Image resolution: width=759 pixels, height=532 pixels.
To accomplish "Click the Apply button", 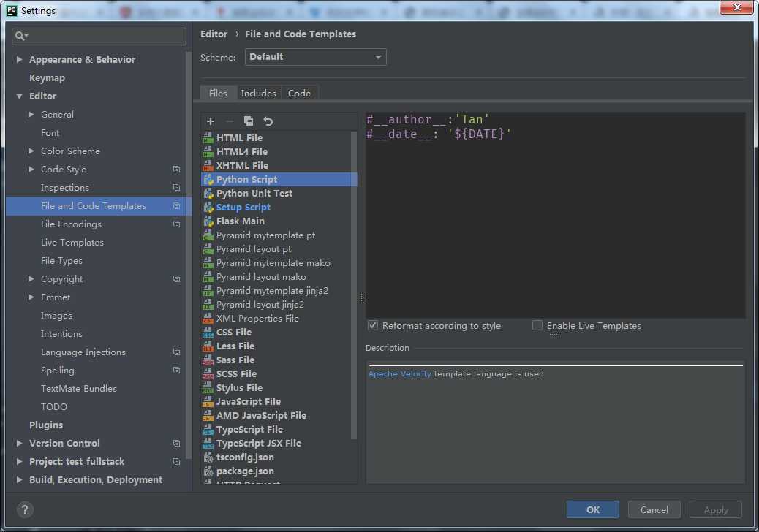I will click(x=715, y=510).
